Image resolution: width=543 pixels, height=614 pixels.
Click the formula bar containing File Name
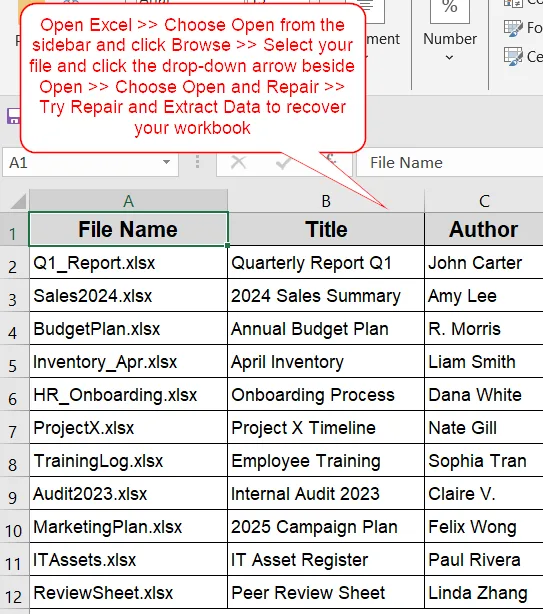[449, 162]
